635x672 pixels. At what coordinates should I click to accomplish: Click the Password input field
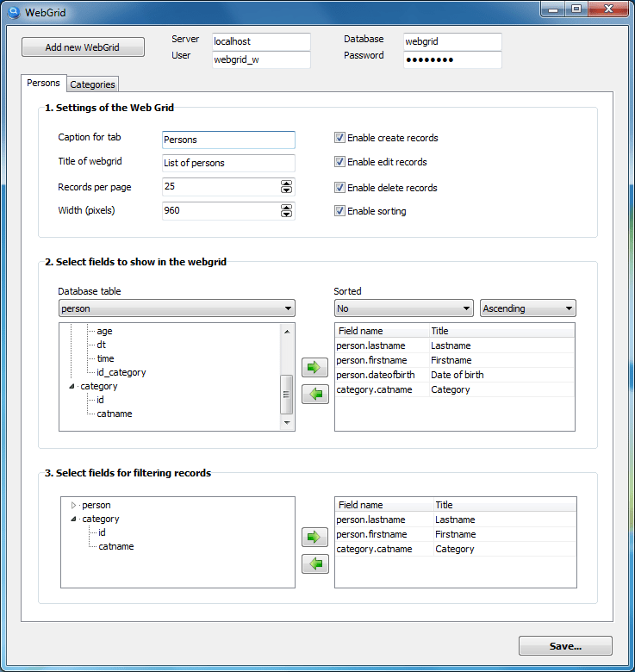(x=452, y=59)
